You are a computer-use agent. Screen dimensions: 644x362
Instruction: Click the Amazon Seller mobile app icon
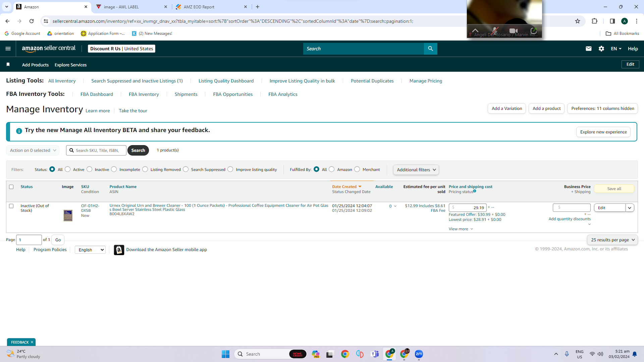click(119, 250)
